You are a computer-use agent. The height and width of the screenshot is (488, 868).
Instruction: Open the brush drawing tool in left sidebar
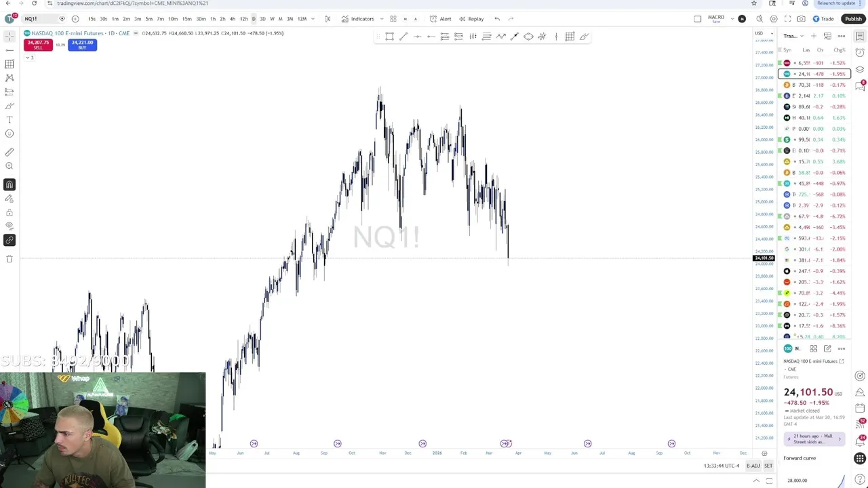pyautogui.click(x=9, y=106)
